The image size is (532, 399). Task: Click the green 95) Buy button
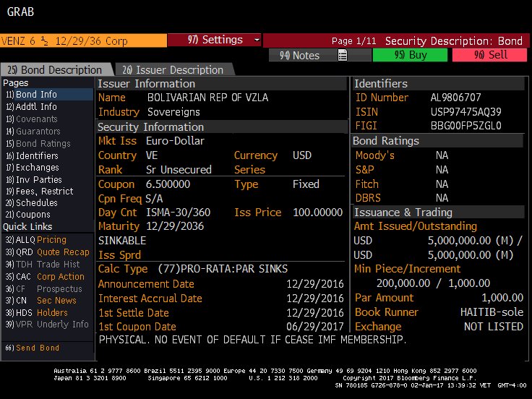pyautogui.click(x=410, y=55)
